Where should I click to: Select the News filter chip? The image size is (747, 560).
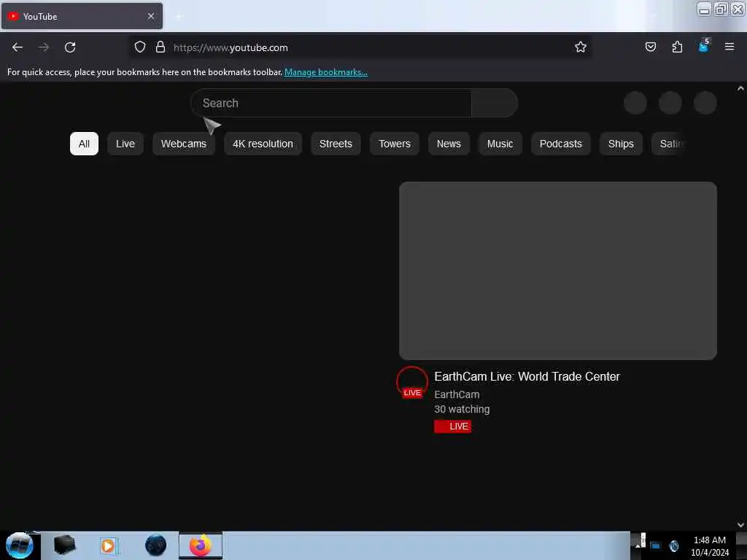[449, 144]
